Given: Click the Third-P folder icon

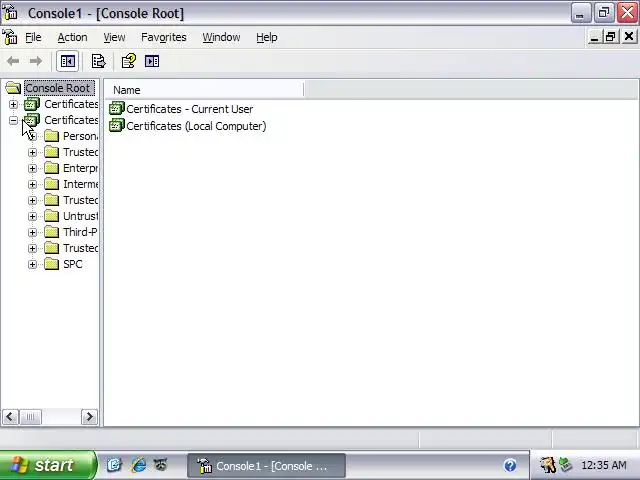Looking at the screenshot, I should [51, 232].
